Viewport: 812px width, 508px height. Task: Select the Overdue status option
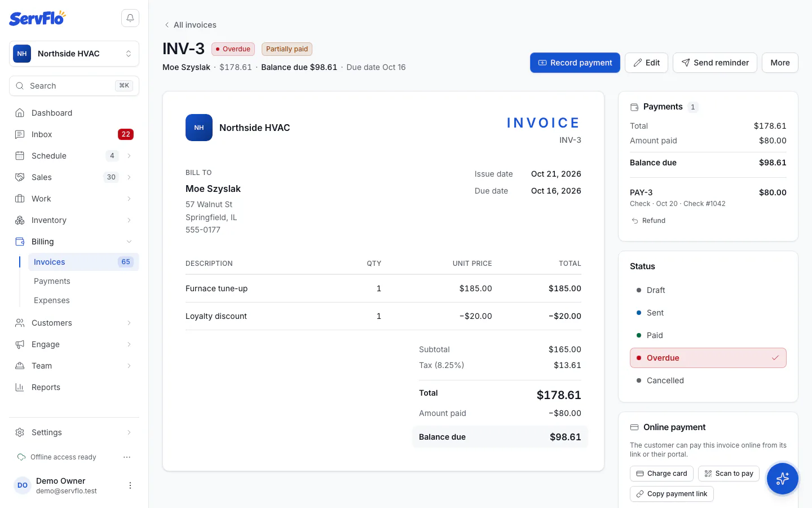pos(708,358)
